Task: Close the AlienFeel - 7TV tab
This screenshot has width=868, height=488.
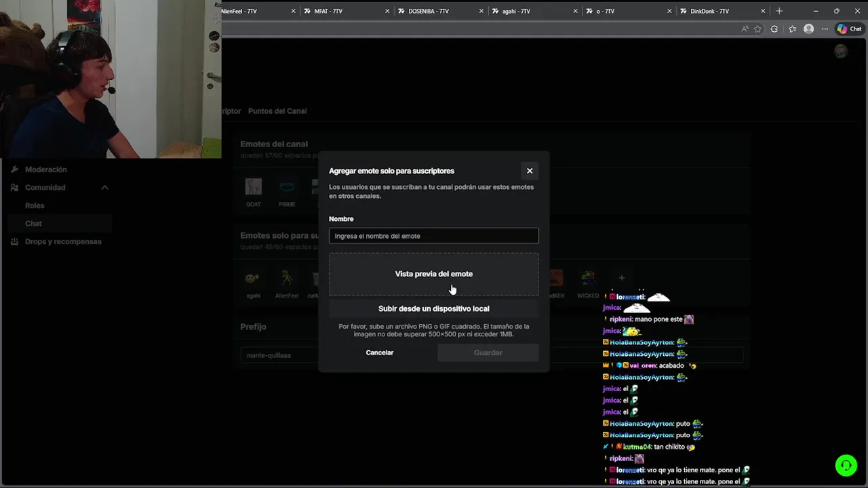Action: click(x=294, y=11)
